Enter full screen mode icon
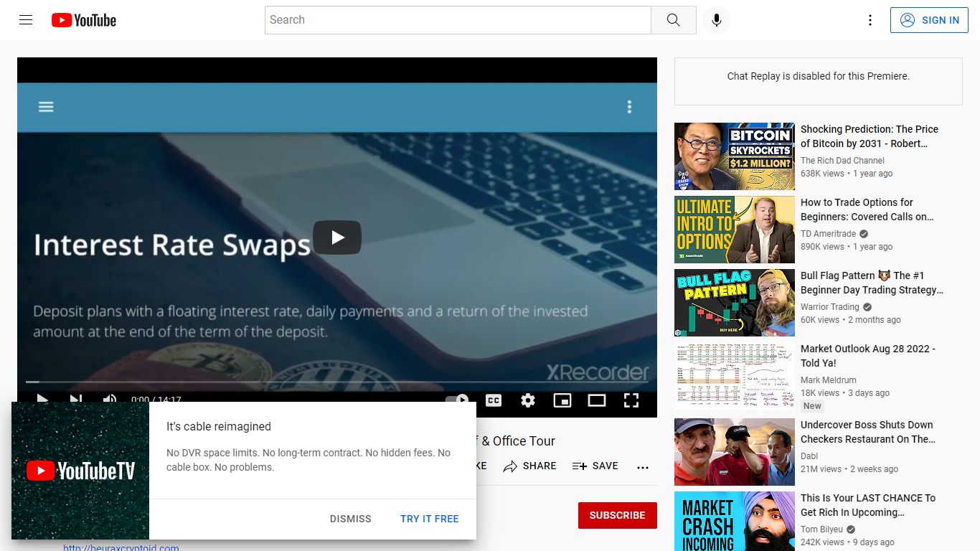Viewport: 980px width, 551px height. [631, 400]
